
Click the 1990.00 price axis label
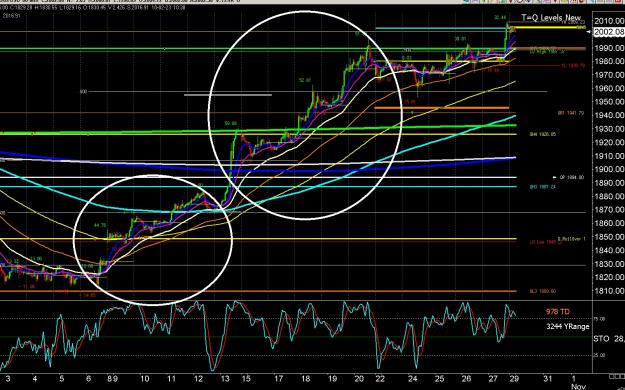(609, 48)
